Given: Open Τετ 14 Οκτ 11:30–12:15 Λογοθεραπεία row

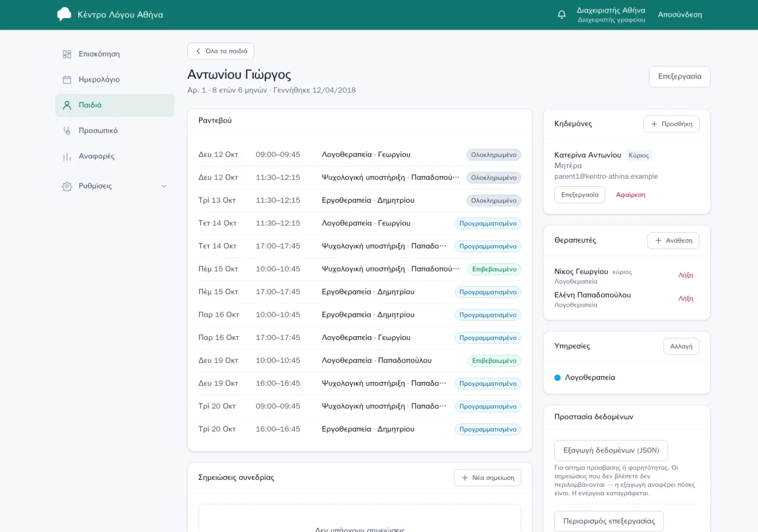Looking at the screenshot, I should point(360,224).
